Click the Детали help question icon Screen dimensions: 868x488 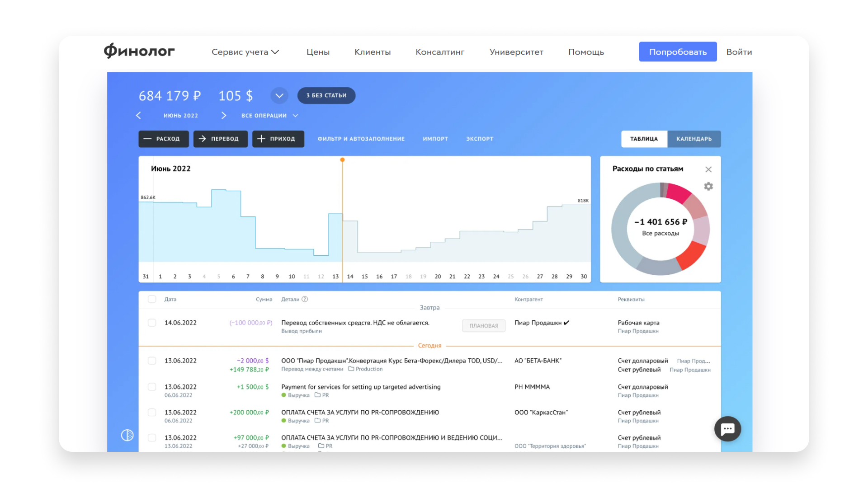(305, 299)
